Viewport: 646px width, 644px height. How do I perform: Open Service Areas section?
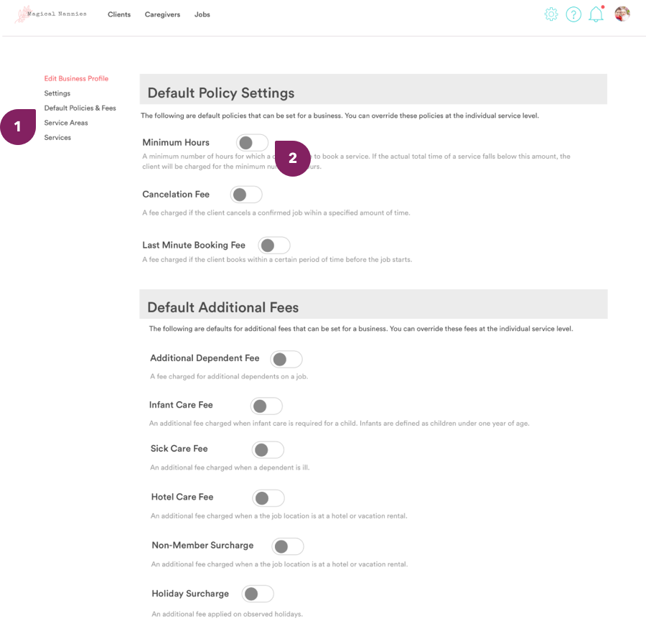pos(66,123)
